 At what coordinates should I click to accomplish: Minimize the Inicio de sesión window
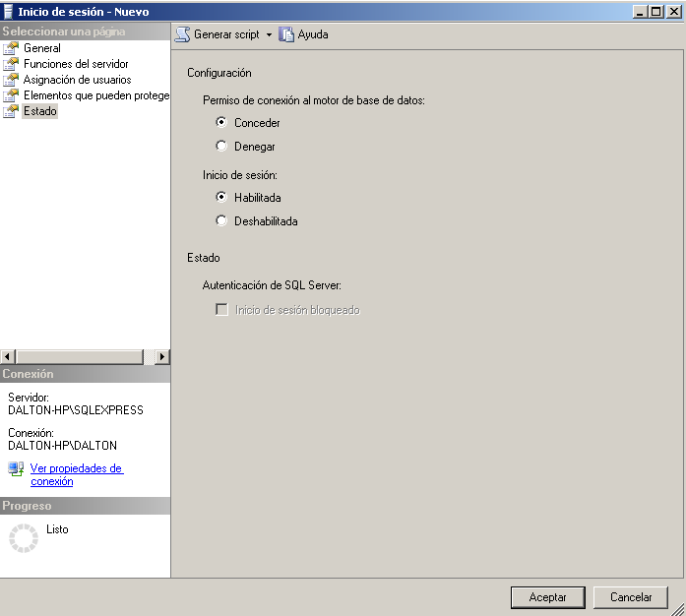click(640, 12)
